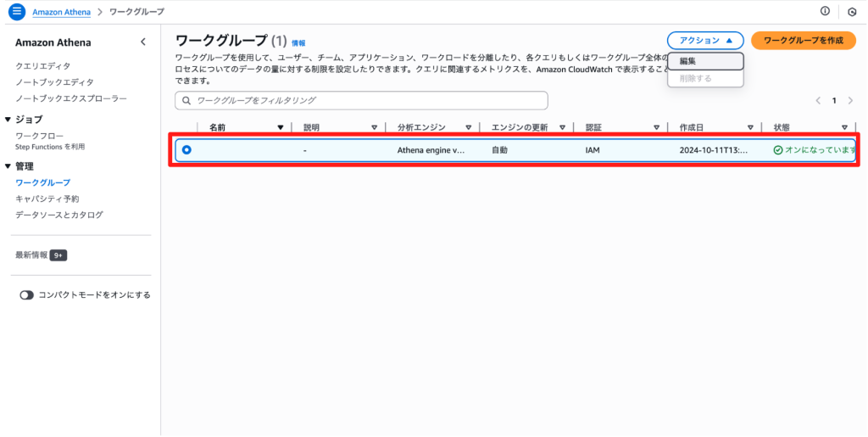This screenshot has width=868, height=437.
Task: Sort by the 分析エンジン column arrow
Action: coord(468,127)
